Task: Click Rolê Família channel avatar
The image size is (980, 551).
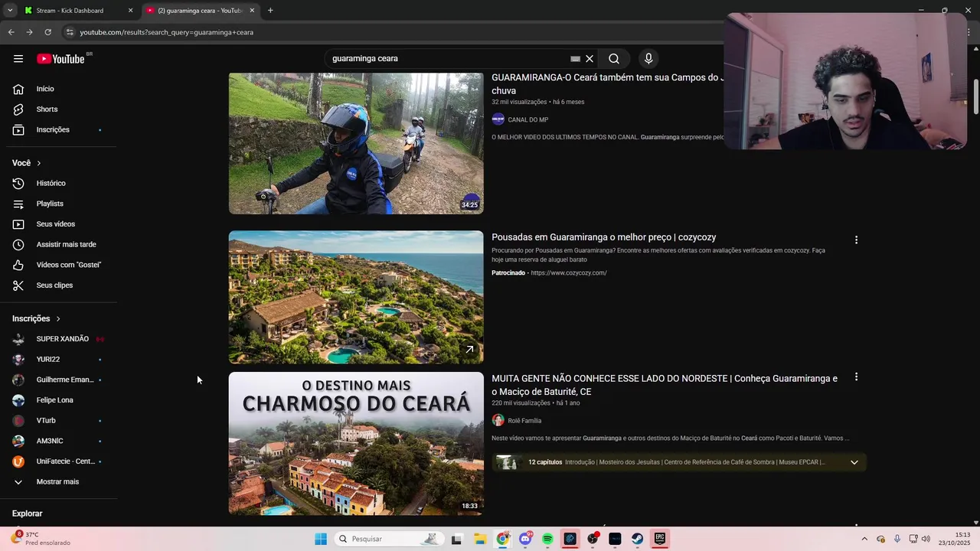Action: pos(498,420)
